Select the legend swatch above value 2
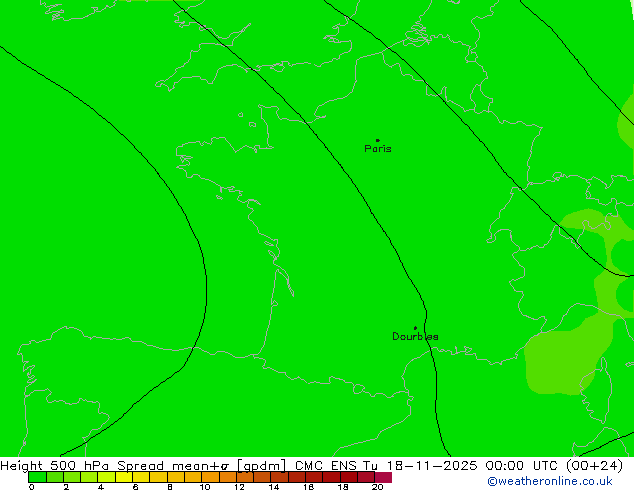 click(x=72, y=477)
